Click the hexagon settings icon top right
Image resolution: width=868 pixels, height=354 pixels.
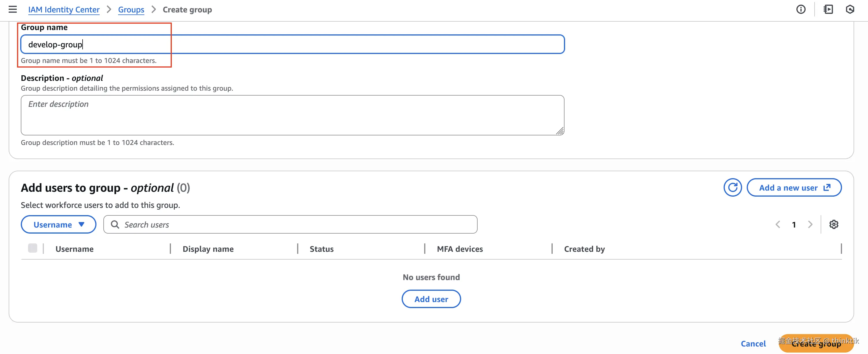tap(850, 10)
